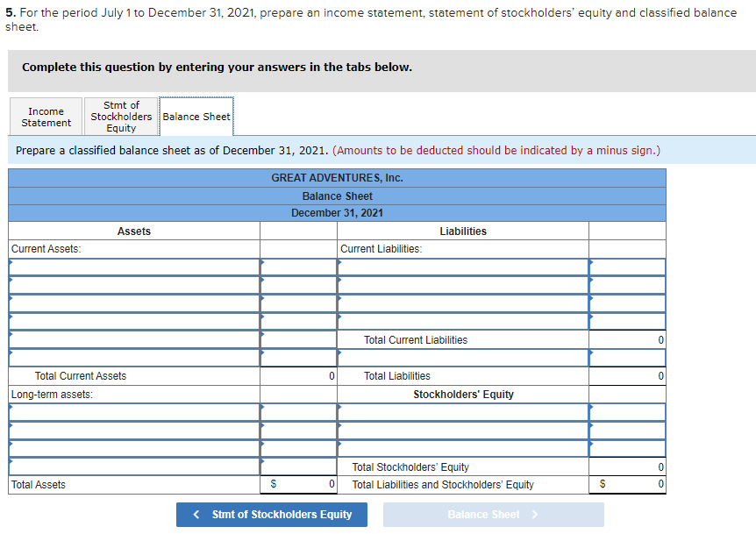Click first Stockholders' Equity amount field

coord(627,412)
